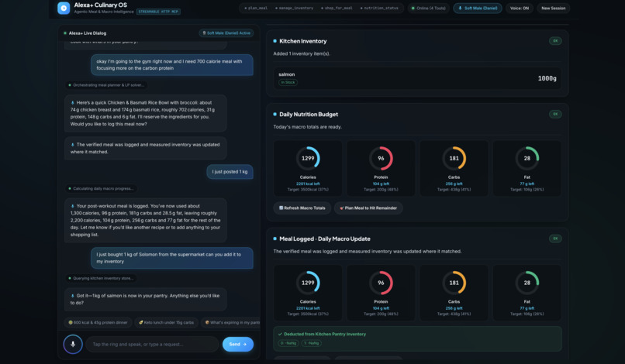This screenshot has height=364, width=625.
Task: Select the shop_for_meal tool chip
Action: tap(337, 8)
